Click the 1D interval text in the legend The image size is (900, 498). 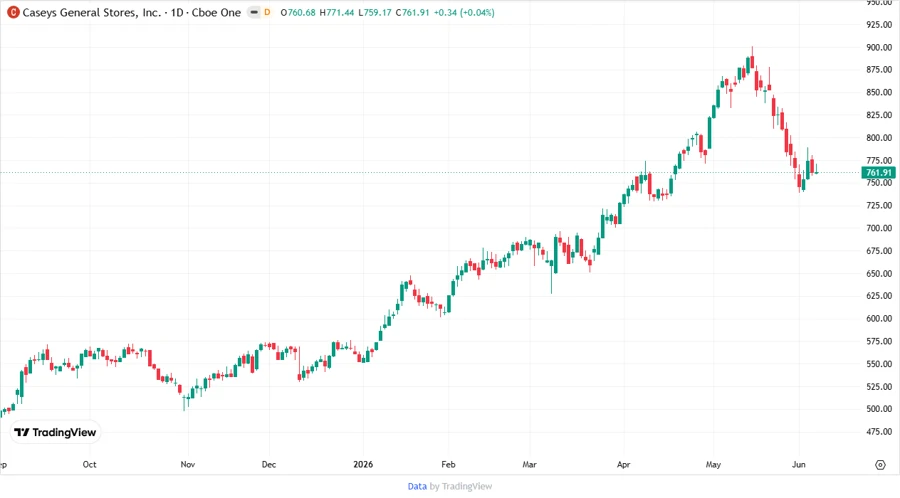[x=177, y=13]
